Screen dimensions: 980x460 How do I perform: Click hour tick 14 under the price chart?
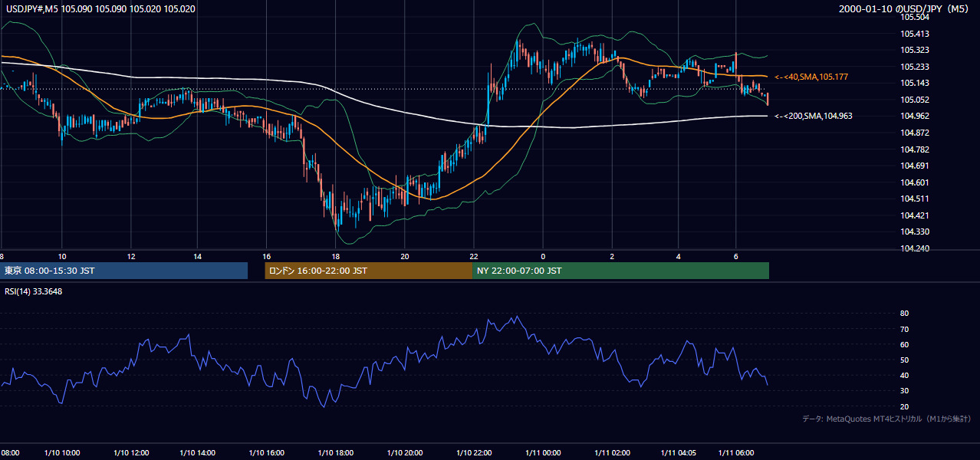(197, 256)
